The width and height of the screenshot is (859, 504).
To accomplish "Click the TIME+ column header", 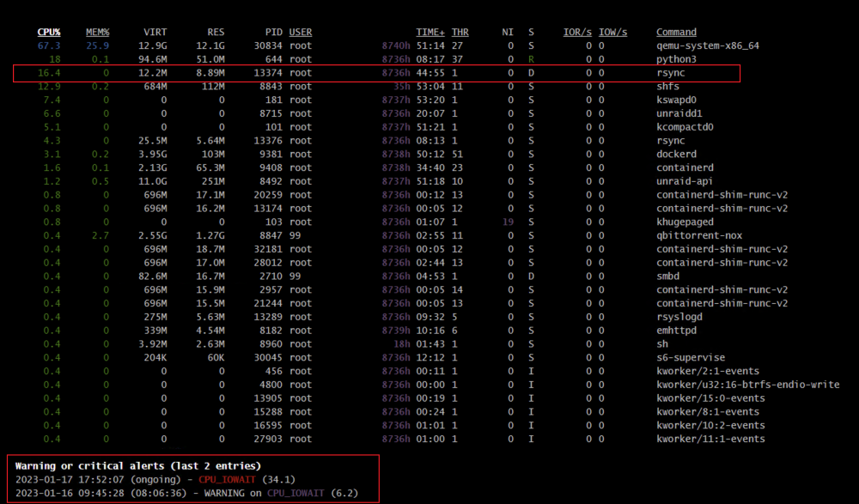I will click(x=430, y=33).
